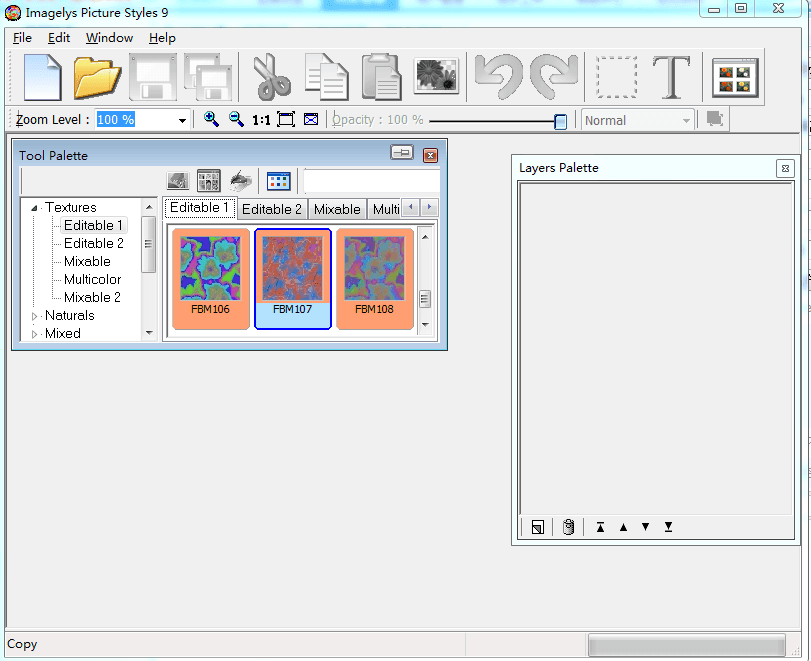Click the Zoom Out magnifier icon
Image resolution: width=811 pixels, height=661 pixels.
pyautogui.click(x=236, y=119)
